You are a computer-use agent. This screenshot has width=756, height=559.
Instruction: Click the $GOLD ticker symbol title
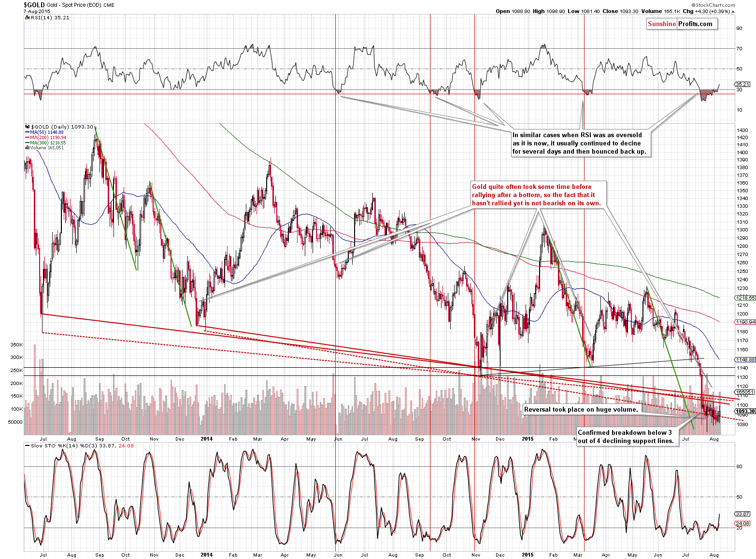tap(34, 5)
